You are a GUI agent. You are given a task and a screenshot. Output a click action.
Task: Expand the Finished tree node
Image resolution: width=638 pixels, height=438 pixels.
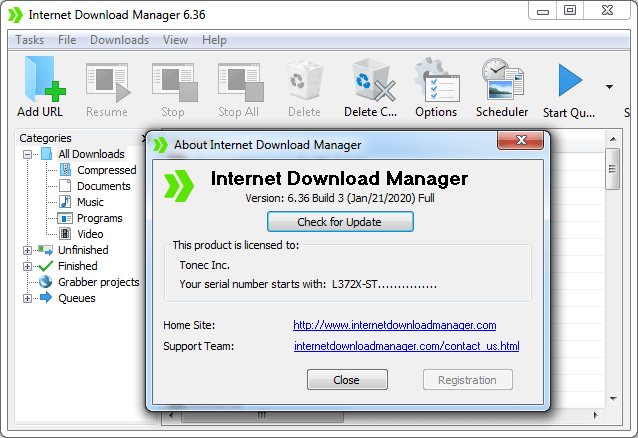click(x=27, y=267)
